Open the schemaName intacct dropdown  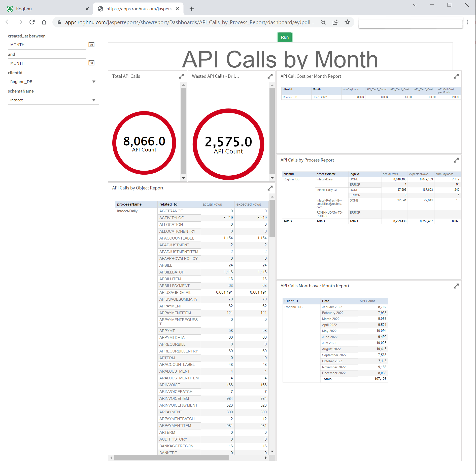[53, 100]
